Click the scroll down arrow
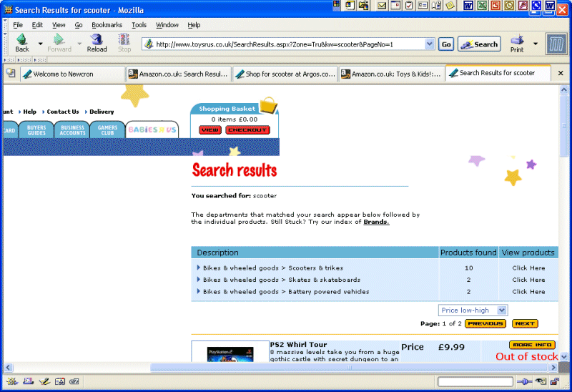Screen dimensions: 572x392 tap(564, 357)
